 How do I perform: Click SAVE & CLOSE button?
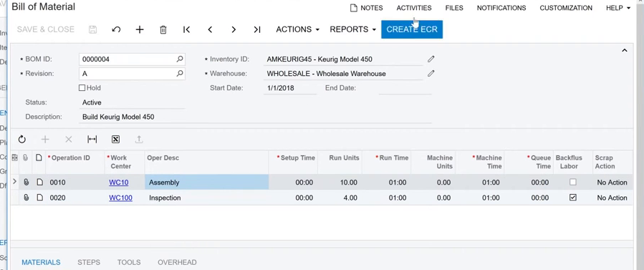click(x=46, y=29)
